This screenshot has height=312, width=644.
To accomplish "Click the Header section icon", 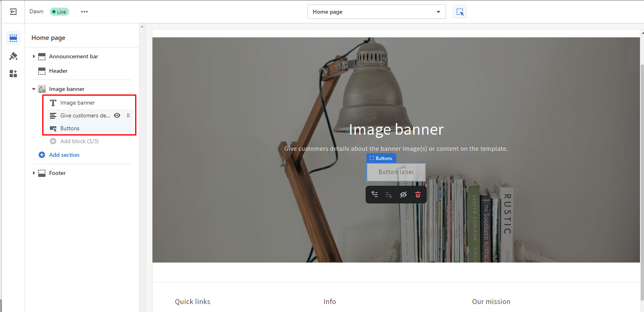I will [x=42, y=71].
